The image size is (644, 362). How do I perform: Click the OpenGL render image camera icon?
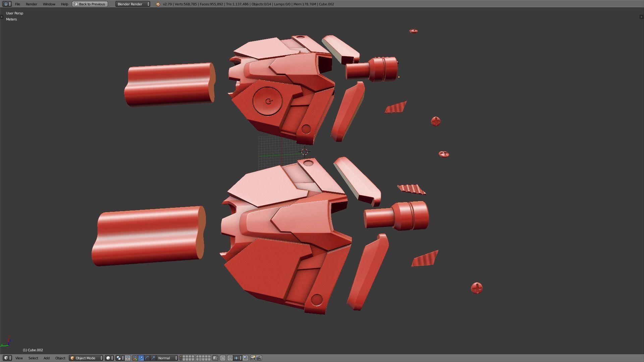[x=253, y=358]
